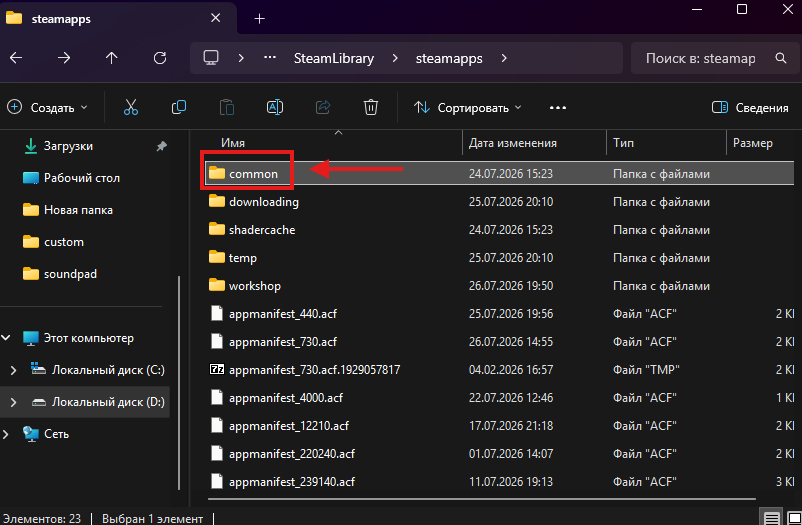This screenshot has height=525, width=802.
Task: Open the Сортировать dropdown
Action: point(467,107)
